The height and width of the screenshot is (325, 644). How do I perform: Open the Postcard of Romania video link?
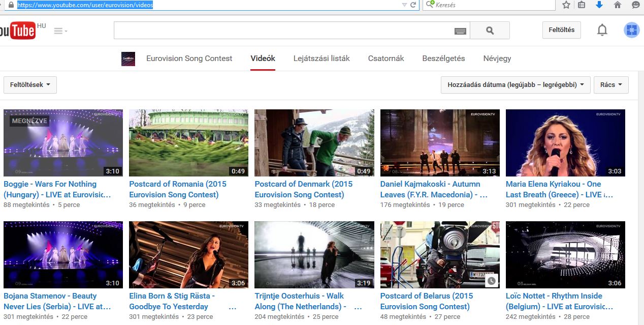pyautogui.click(x=178, y=189)
